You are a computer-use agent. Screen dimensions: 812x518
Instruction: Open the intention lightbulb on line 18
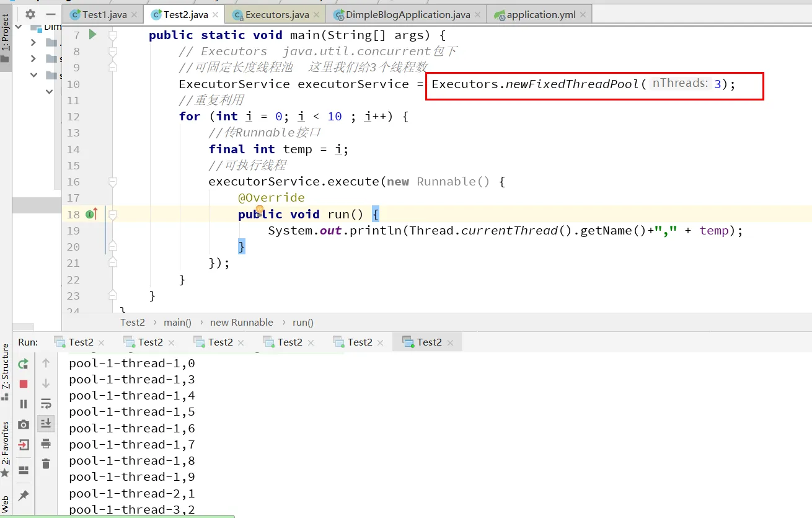260,211
